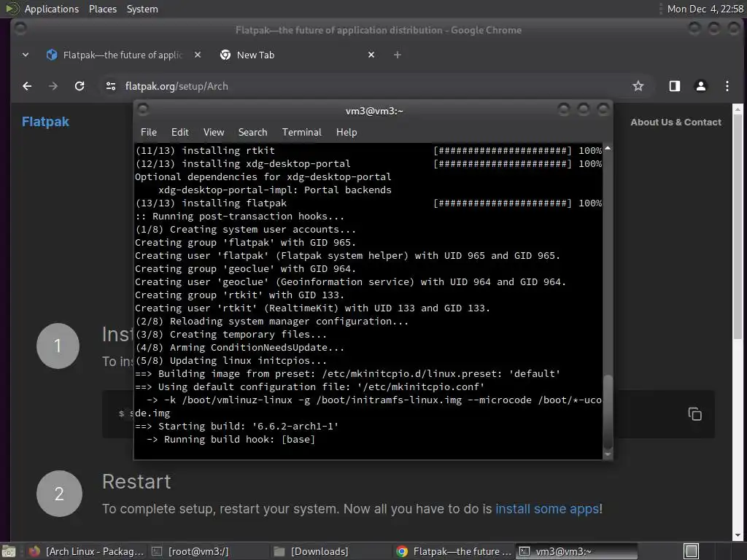The height and width of the screenshot is (560, 747).
Task: Open the terminal window menu button
Action: (x=143, y=109)
